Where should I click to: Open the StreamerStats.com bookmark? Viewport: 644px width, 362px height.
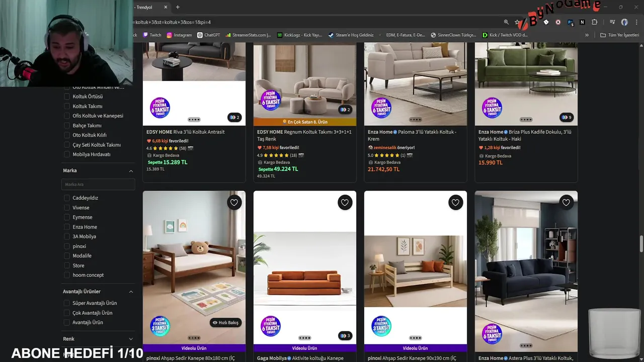tap(248, 35)
